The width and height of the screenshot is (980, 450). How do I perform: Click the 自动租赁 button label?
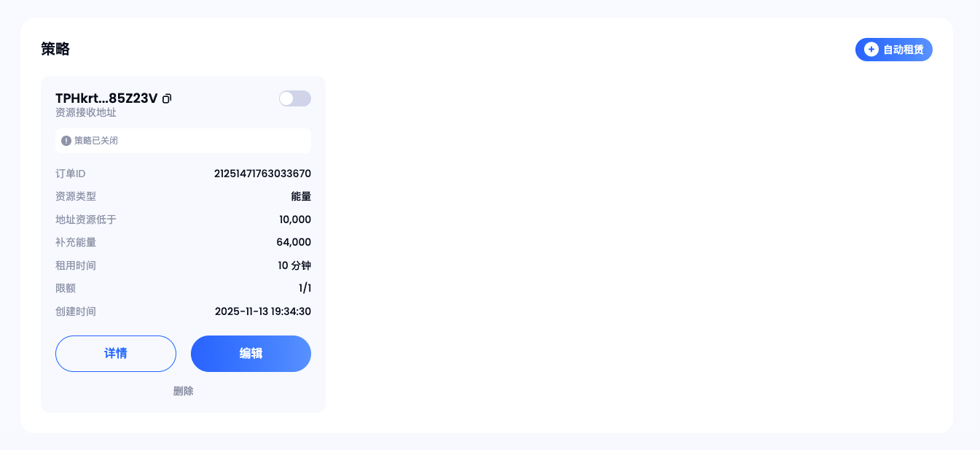pyautogui.click(x=903, y=50)
